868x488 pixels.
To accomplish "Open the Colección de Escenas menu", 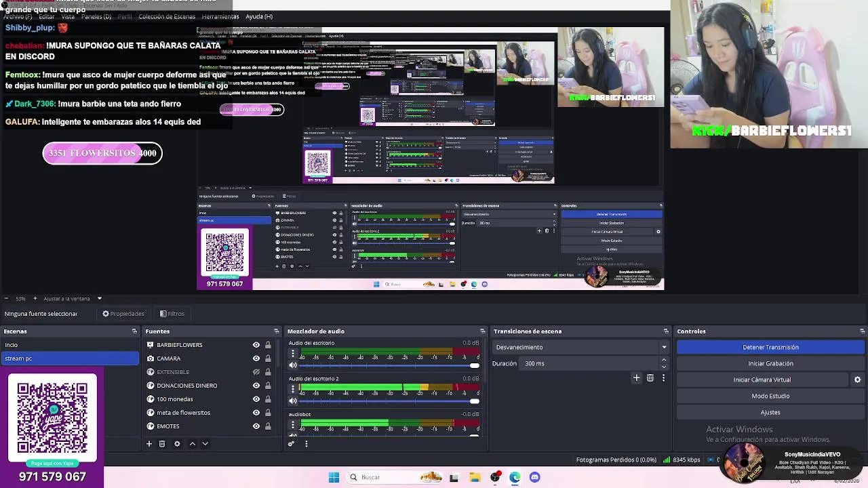I will click(x=167, y=16).
